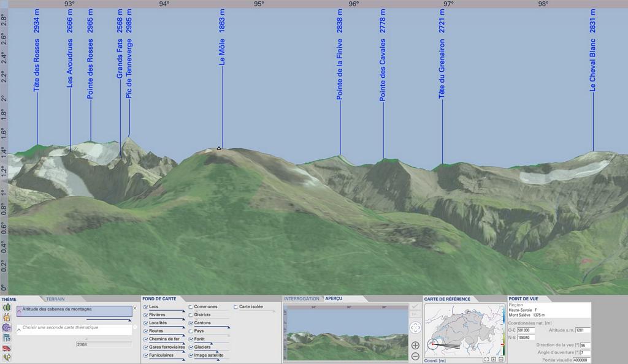
Task: Remove the Altitude des cabanes theme
Action: [135, 308]
